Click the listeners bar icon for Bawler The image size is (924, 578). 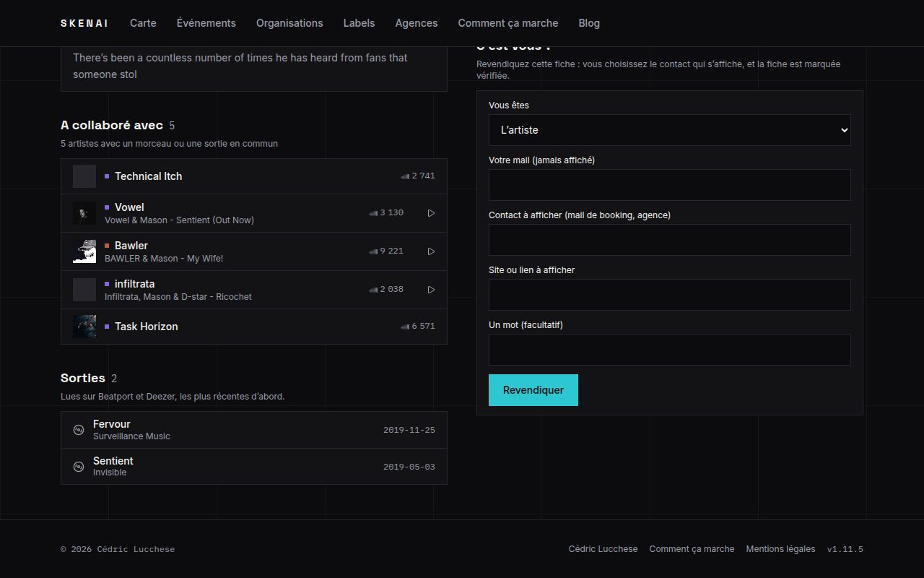click(x=373, y=251)
